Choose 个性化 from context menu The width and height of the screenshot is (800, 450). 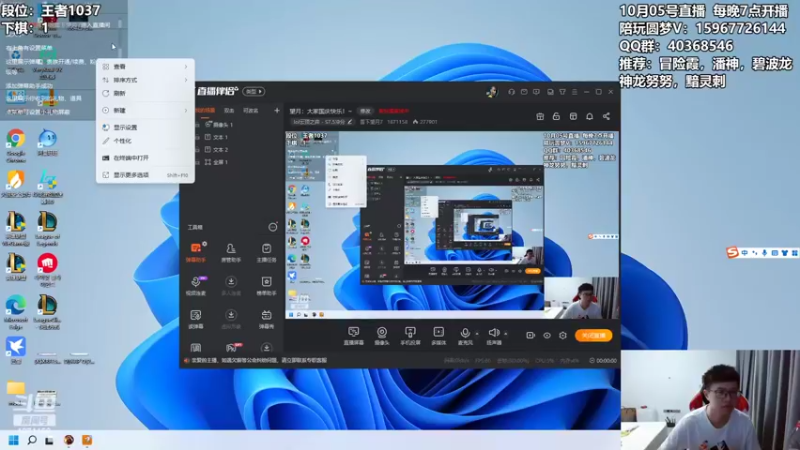pyautogui.click(x=145, y=141)
